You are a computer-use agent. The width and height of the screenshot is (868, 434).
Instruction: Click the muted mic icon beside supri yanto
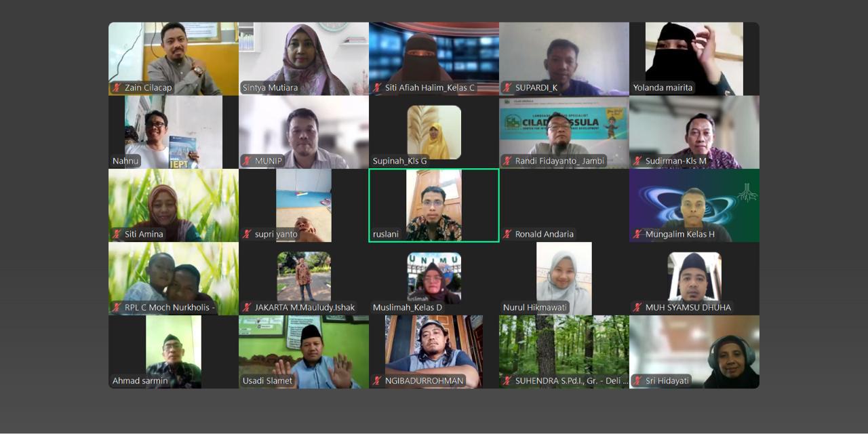click(x=248, y=235)
